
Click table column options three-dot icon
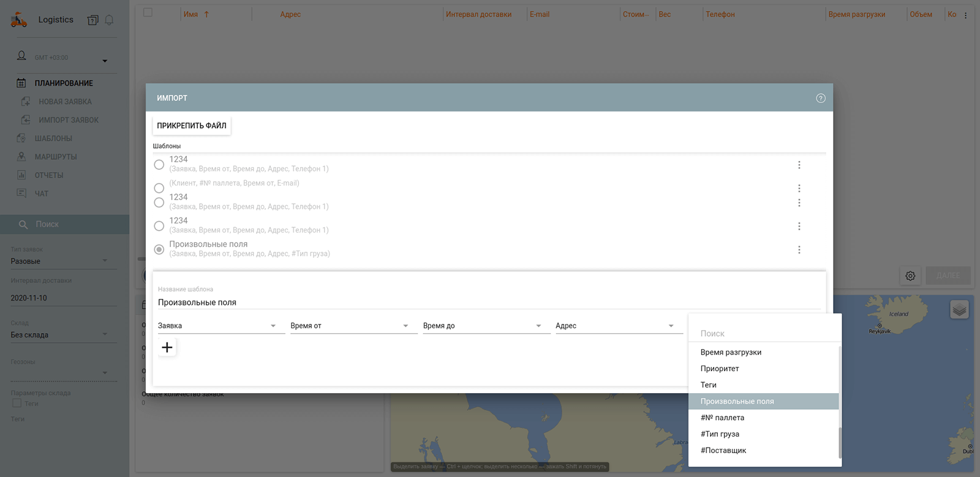pyautogui.click(x=965, y=15)
